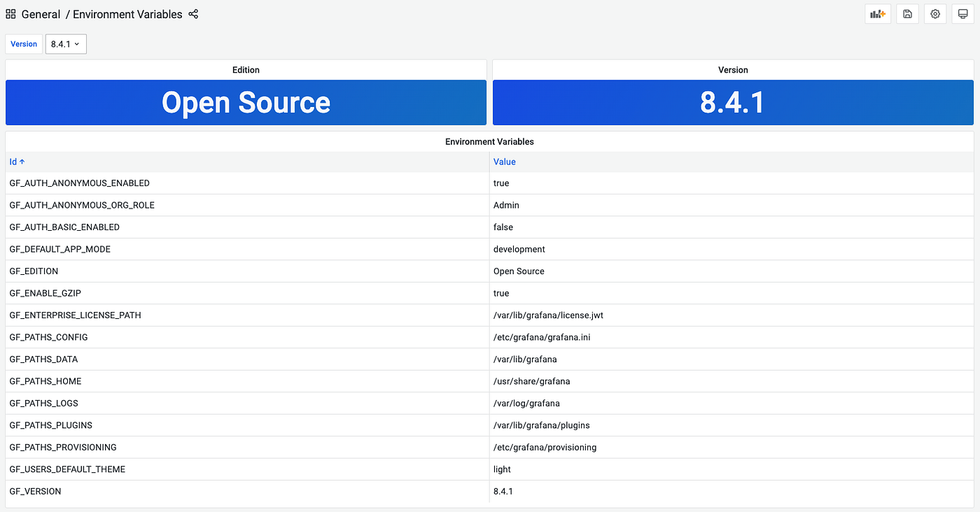Enable cycle view mode via TV icon
This screenshot has height=512, width=980.
click(x=962, y=13)
